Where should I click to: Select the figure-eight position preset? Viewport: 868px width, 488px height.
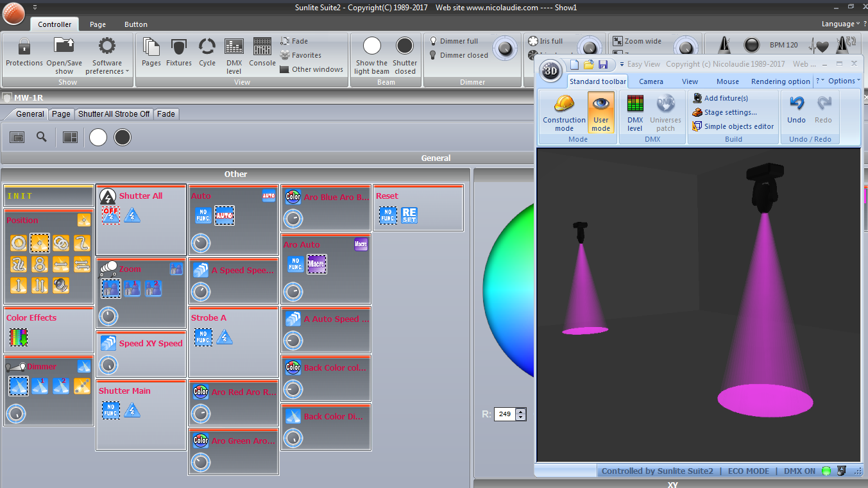tap(40, 264)
